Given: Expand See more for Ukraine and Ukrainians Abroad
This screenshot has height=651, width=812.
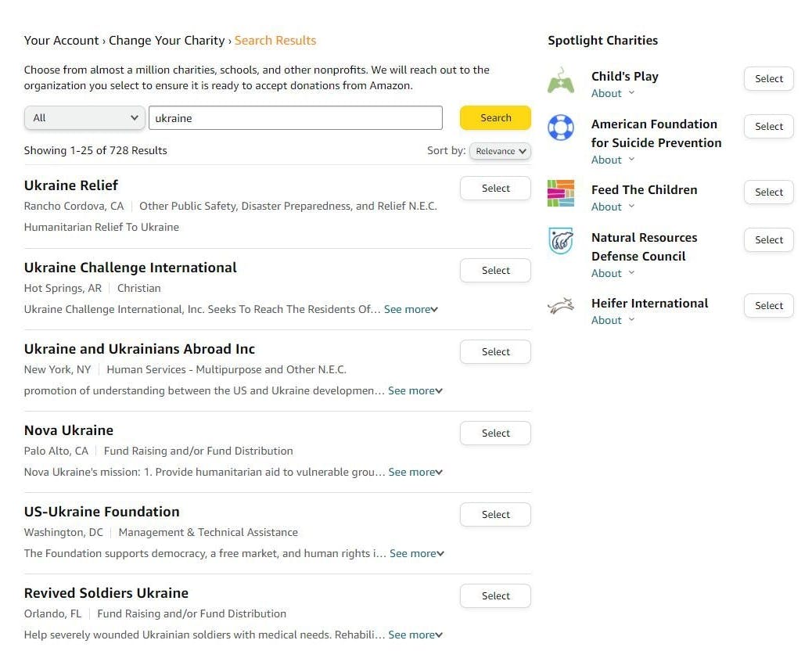Looking at the screenshot, I should [x=415, y=391].
